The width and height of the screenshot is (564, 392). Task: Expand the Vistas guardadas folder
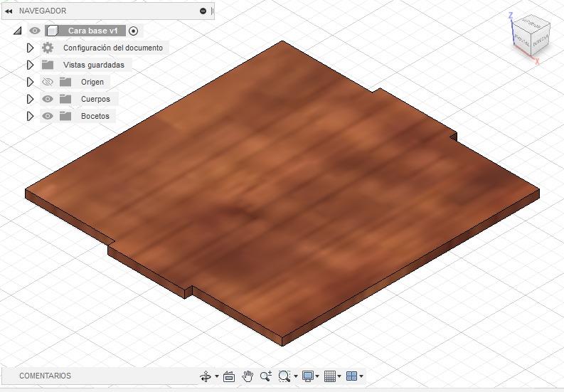coord(30,65)
